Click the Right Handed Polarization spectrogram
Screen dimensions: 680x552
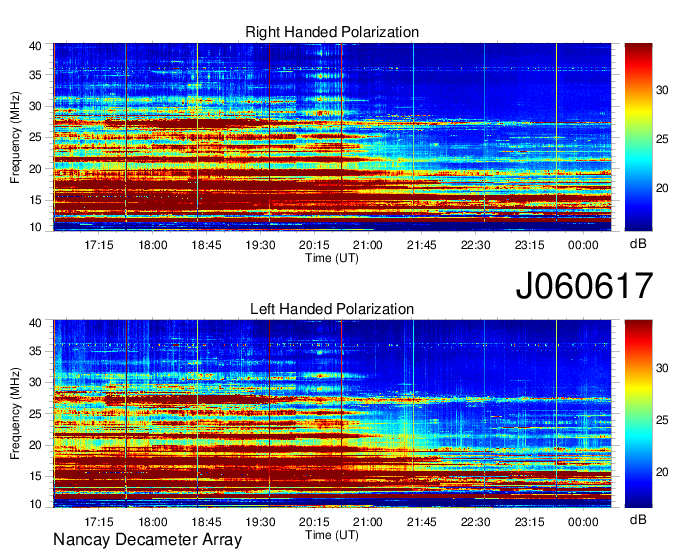(x=332, y=137)
